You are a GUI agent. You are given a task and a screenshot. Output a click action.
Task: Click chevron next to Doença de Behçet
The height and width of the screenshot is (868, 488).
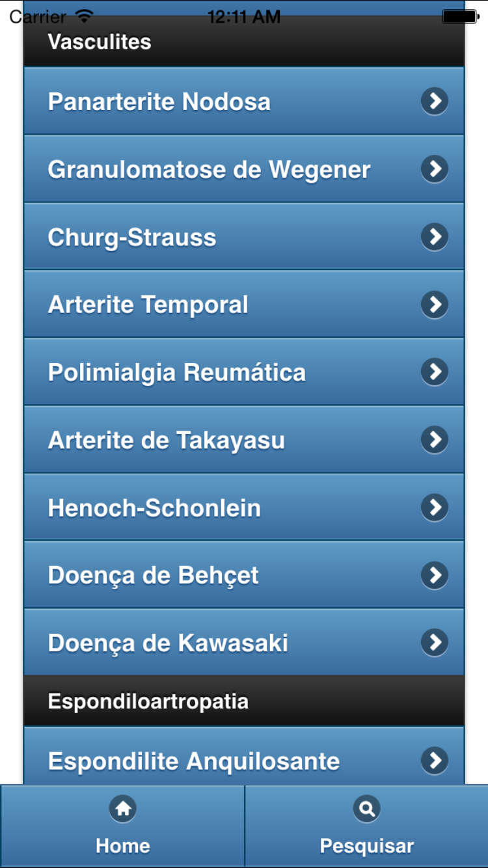click(x=435, y=575)
